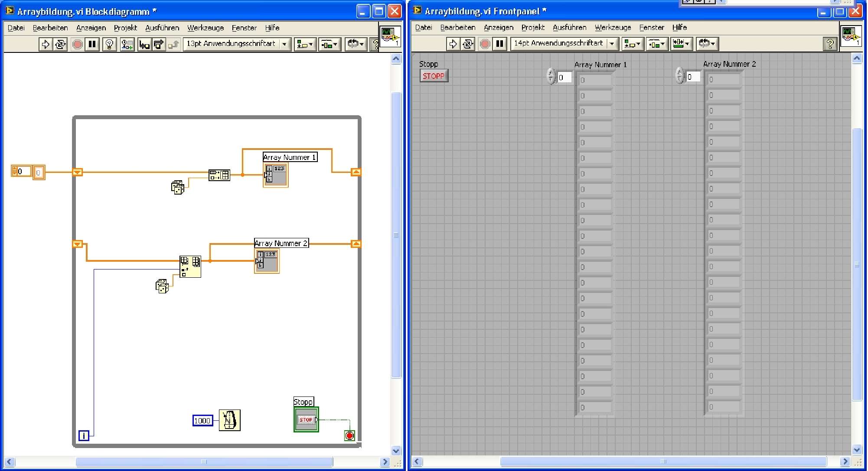Open Werkzeuge menu in Blockdiagramm window

[x=205, y=28]
